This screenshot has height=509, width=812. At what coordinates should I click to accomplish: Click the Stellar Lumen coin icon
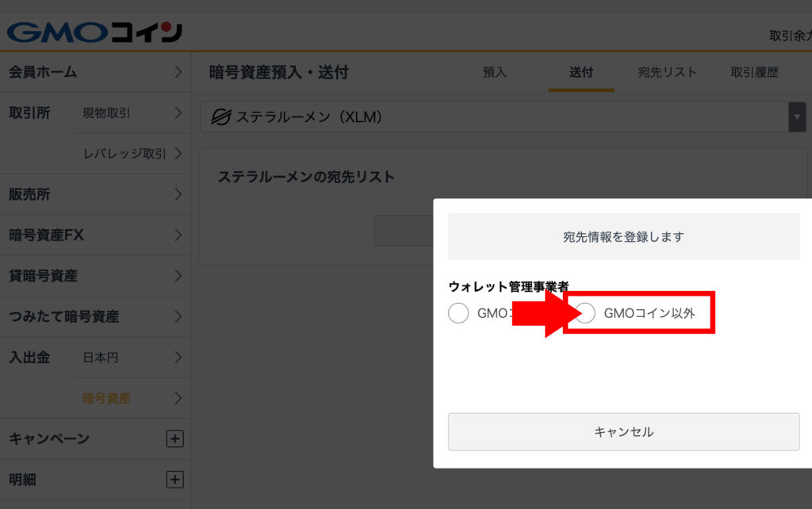tap(221, 117)
